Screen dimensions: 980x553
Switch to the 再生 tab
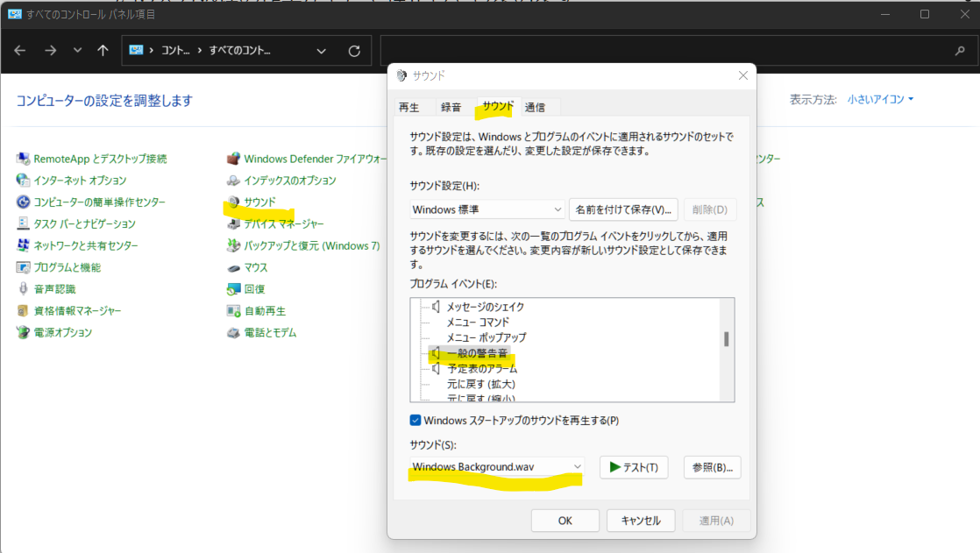tap(408, 107)
